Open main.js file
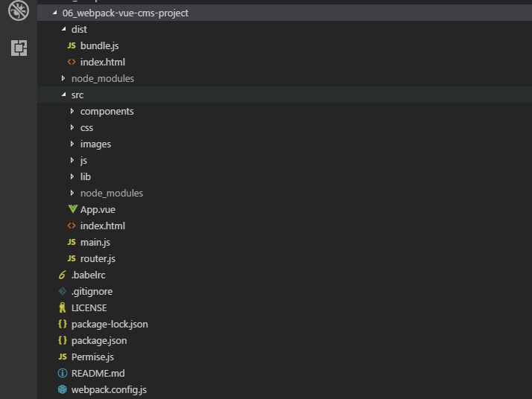The width and height of the screenshot is (532, 399). click(x=95, y=242)
